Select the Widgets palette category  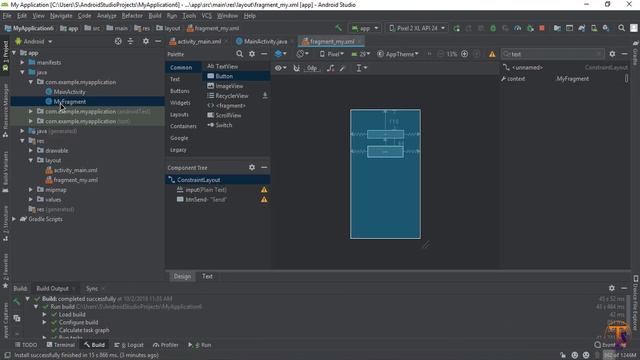[x=180, y=103]
